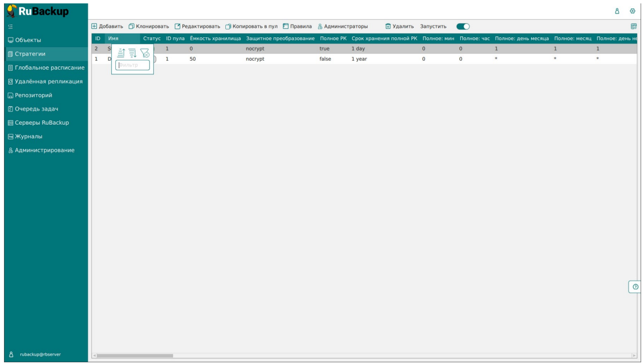The width and height of the screenshot is (644, 364).
Task: Click the Удалить toolbar button
Action: point(399,26)
